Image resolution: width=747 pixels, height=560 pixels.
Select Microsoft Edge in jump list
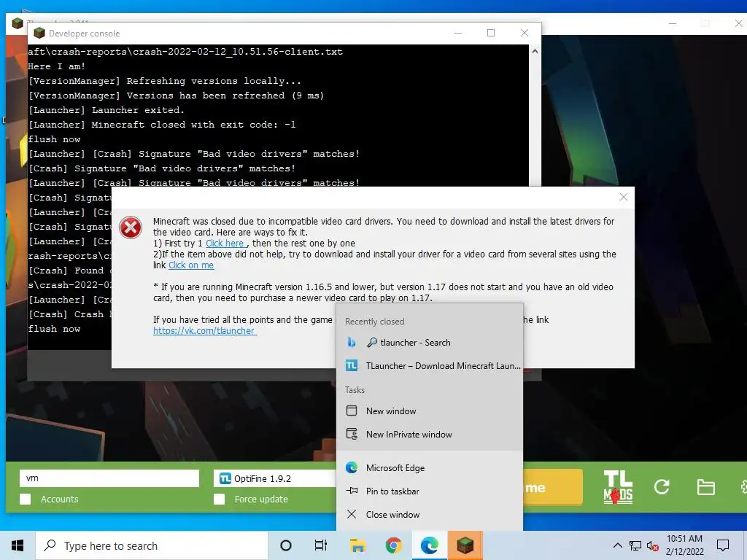click(x=430, y=467)
